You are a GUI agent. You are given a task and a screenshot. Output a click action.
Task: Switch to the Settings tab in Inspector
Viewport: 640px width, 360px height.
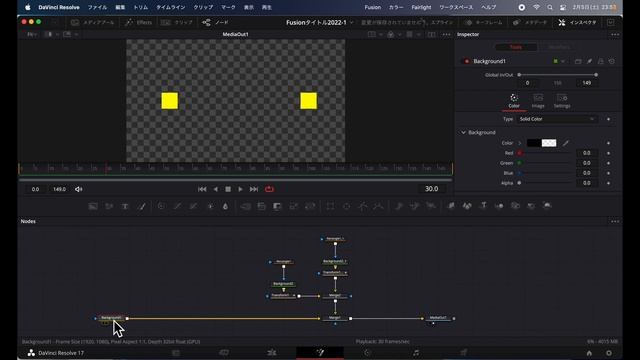point(562,101)
